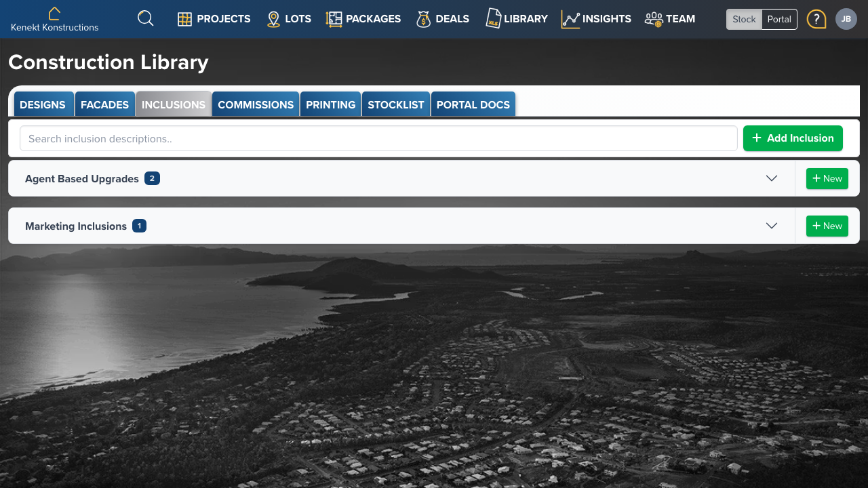
Task: Click the Agent Based Upgrades count badge
Action: 152,178
